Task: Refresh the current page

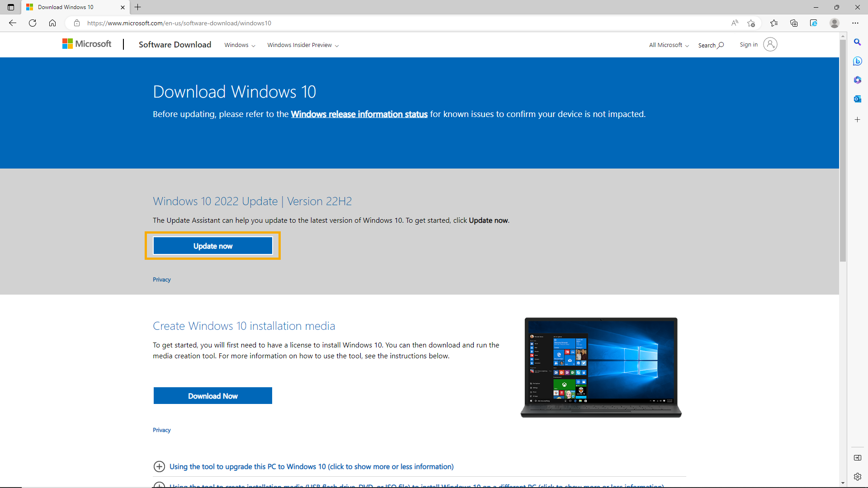Action: (33, 23)
